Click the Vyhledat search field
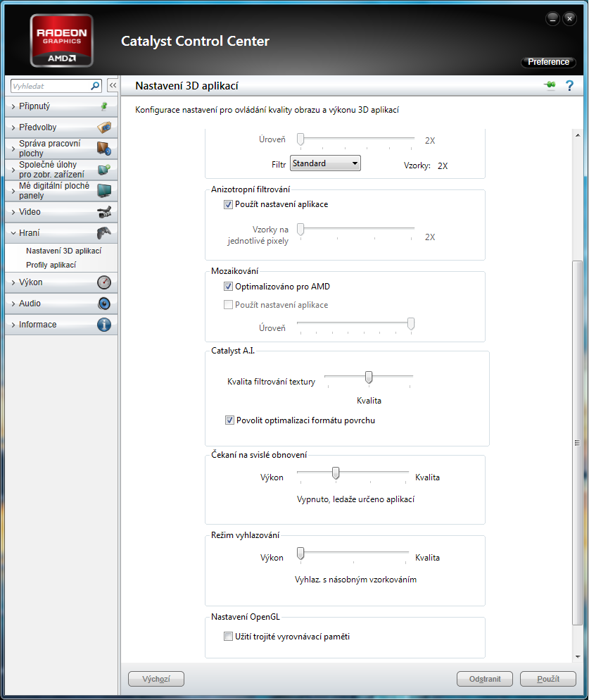The height and width of the screenshot is (700, 589). [x=51, y=86]
